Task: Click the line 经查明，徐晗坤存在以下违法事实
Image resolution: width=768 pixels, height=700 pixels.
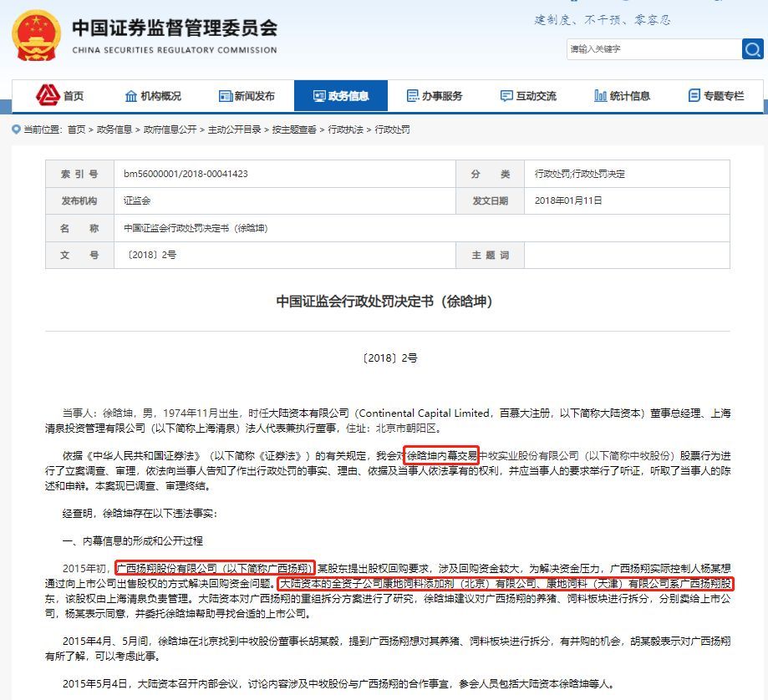Action: [x=140, y=514]
